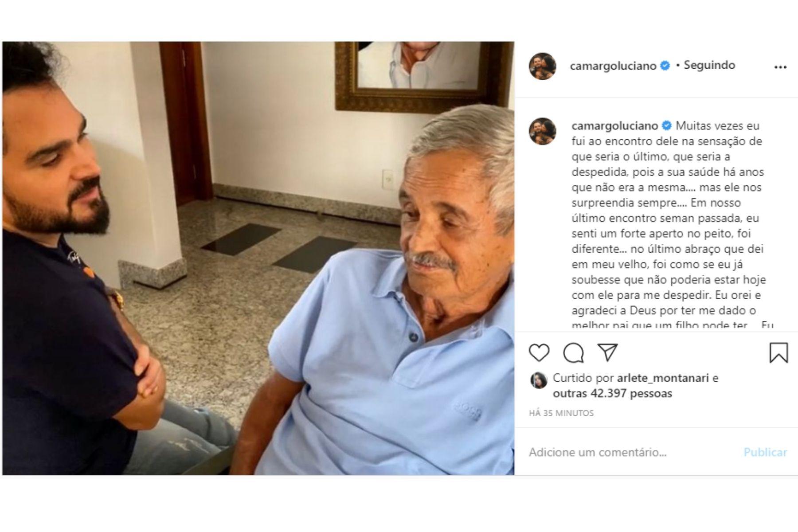Share post using paper plane icon
This screenshot has height=532, width=798.
click(607, 352)
